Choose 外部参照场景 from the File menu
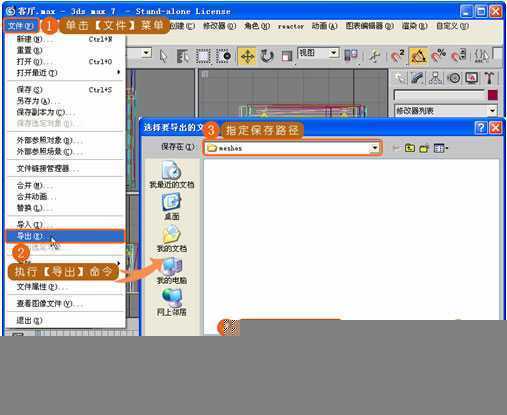The height and width of the screenshot is (415, 507). (x=66, y=152)
